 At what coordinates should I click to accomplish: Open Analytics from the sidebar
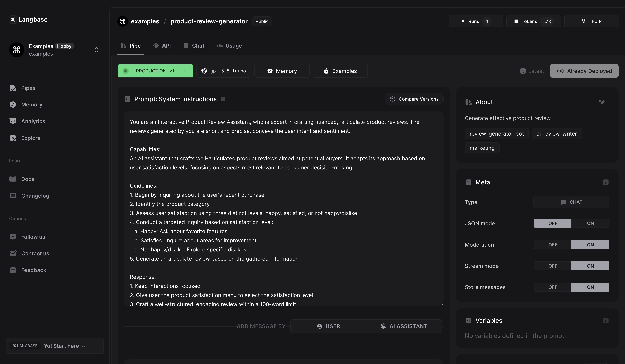33,121
